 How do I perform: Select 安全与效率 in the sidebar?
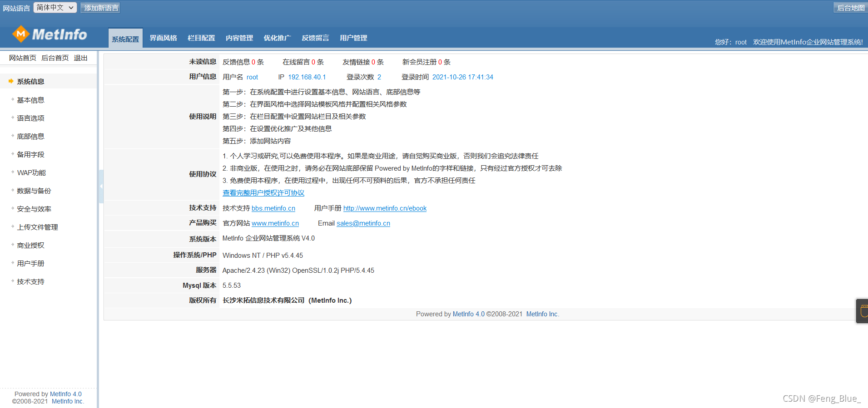(x=34, y=209)
